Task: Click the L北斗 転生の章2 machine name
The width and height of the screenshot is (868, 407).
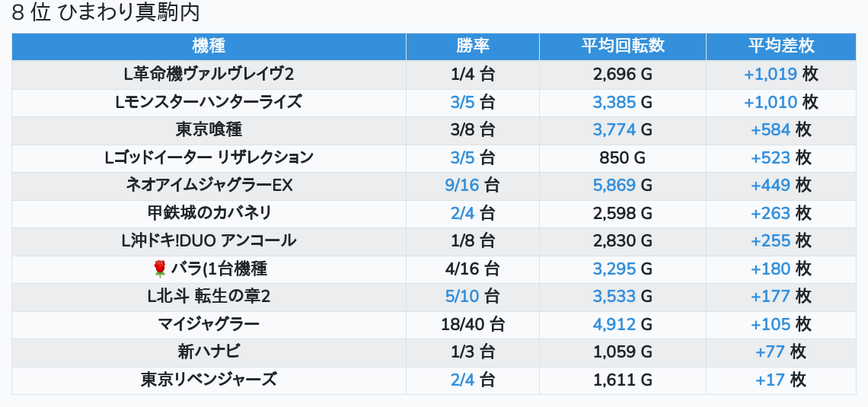Action: click(209, 297)
